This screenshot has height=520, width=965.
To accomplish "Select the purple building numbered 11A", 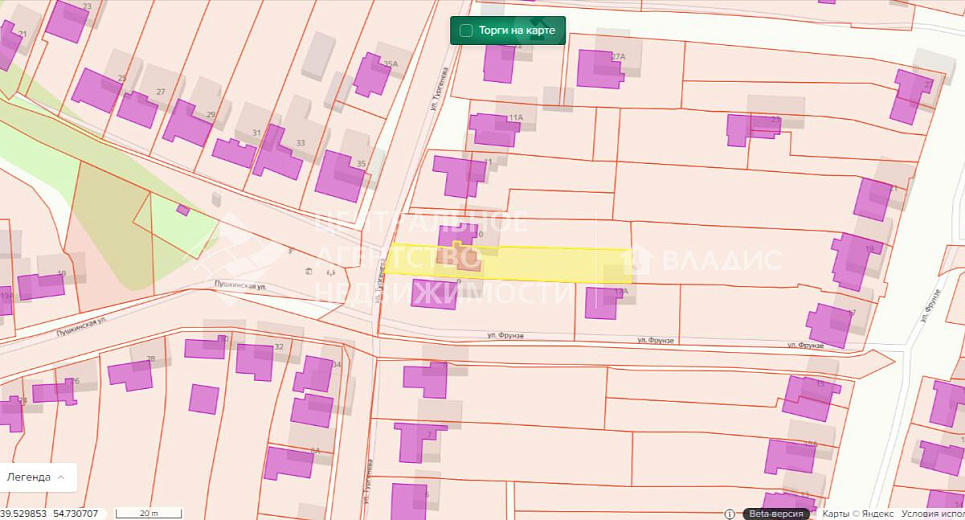I will click(x=492, y=130).
